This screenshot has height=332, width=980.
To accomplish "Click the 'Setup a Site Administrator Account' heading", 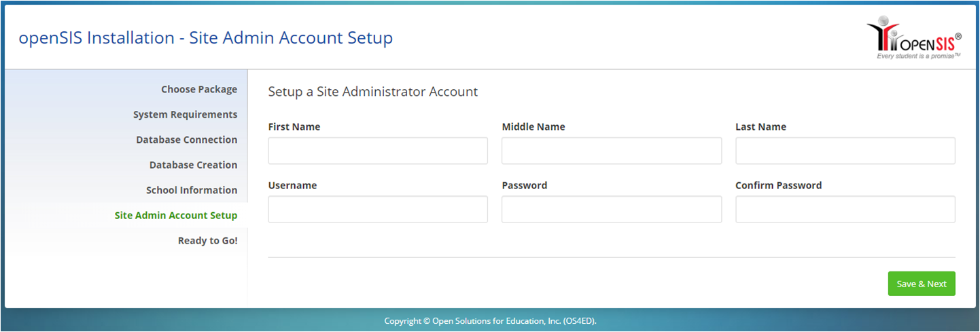I will tap(373, 91).
